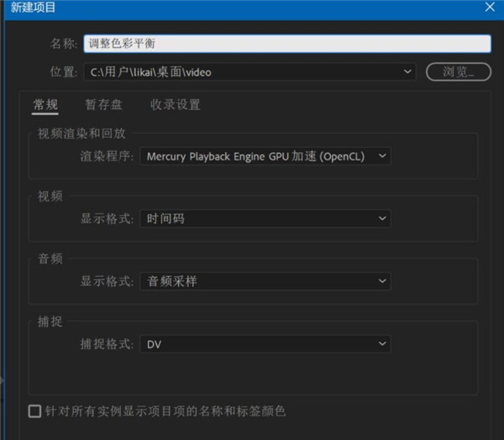Click the 名称 project name input field
Screen dimensions: 504x440
[x=287, y=44]
